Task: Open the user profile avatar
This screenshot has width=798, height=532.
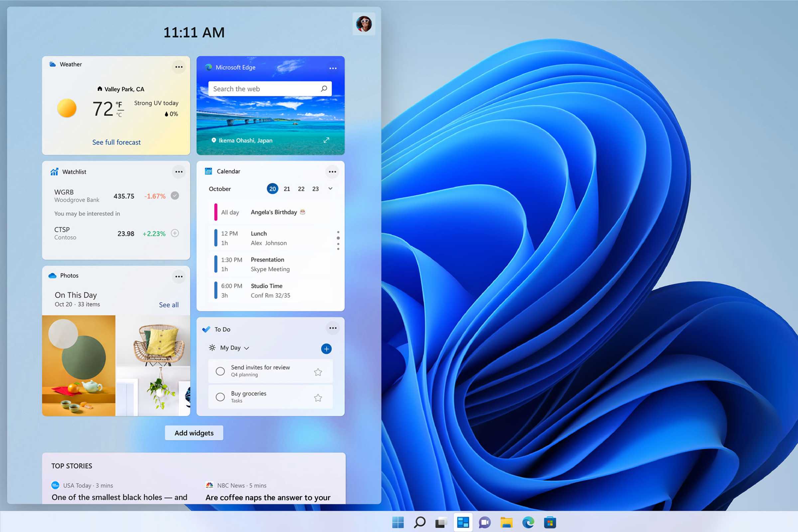Action: coord(364,24)
